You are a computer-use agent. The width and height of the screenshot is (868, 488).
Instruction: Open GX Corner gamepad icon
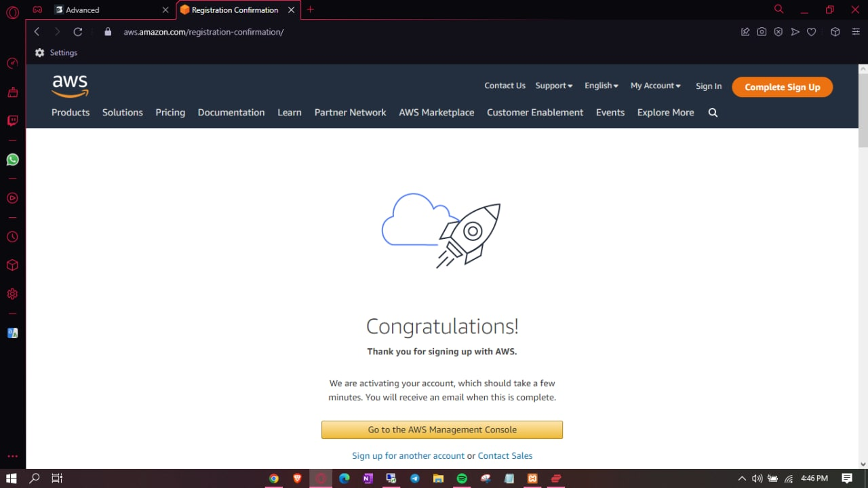[x=38, y=10]
